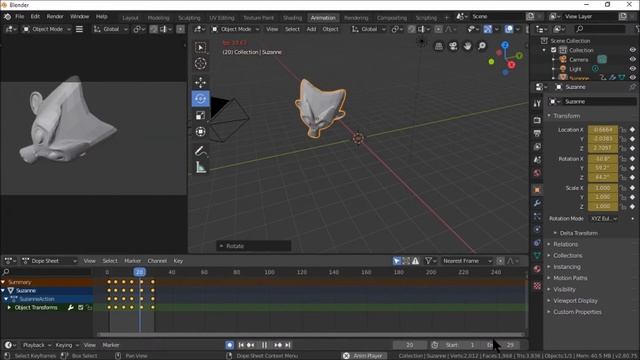Screen dimensions: 640x360
Task: Switch to the Layout workspace tab
Action: click(x=130, y=18)
